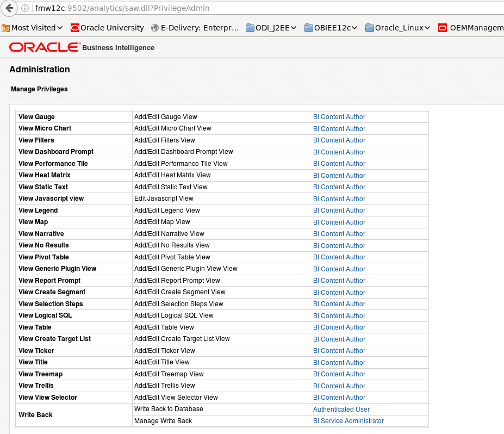The height and width of the screenshot is (434, 504).
Task: Expand the OBIEE12c bookmark folder arrow
Action: click(354, 28)
